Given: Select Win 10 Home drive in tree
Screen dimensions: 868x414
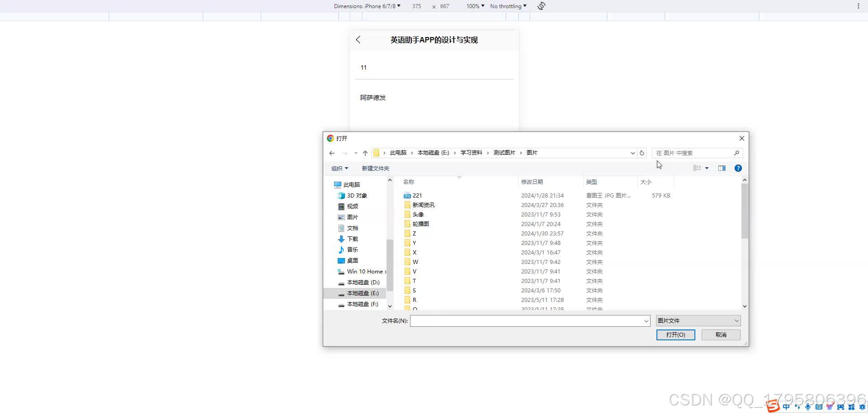Looking at the screenshot, I should (362, 272).
